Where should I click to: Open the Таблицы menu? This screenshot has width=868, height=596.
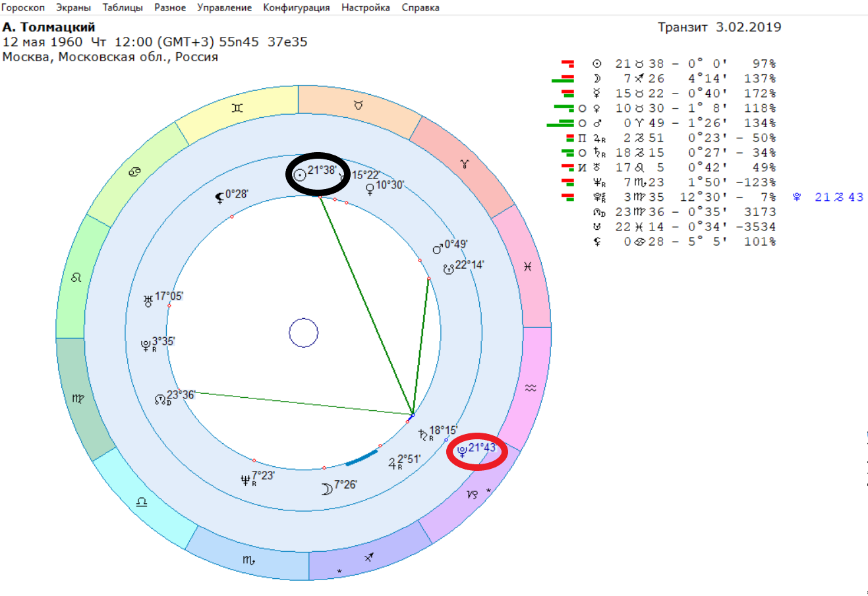[123, 8]
